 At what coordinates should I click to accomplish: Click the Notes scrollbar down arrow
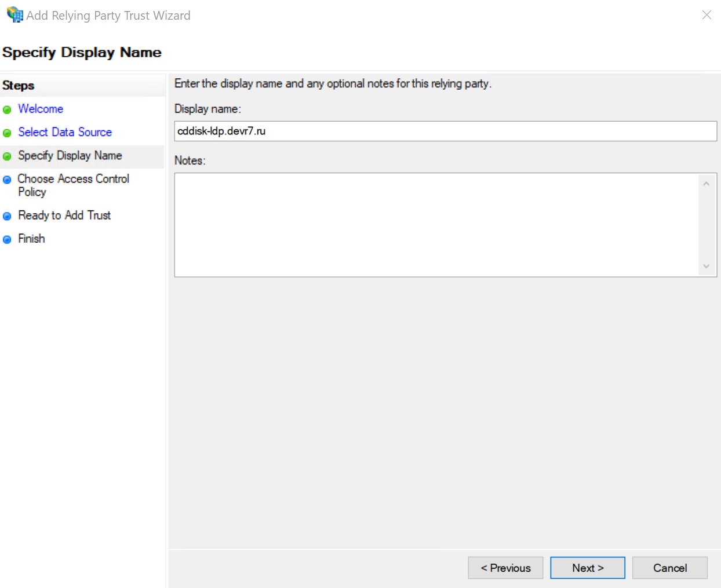click(706, 266)
